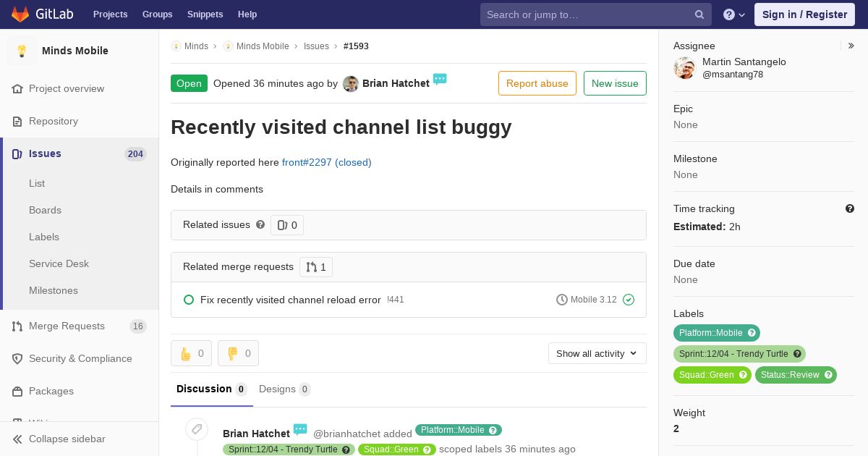Give a thumbs down reaction
The width and height of the screenshot is (868, 456).
click(238, 353)
